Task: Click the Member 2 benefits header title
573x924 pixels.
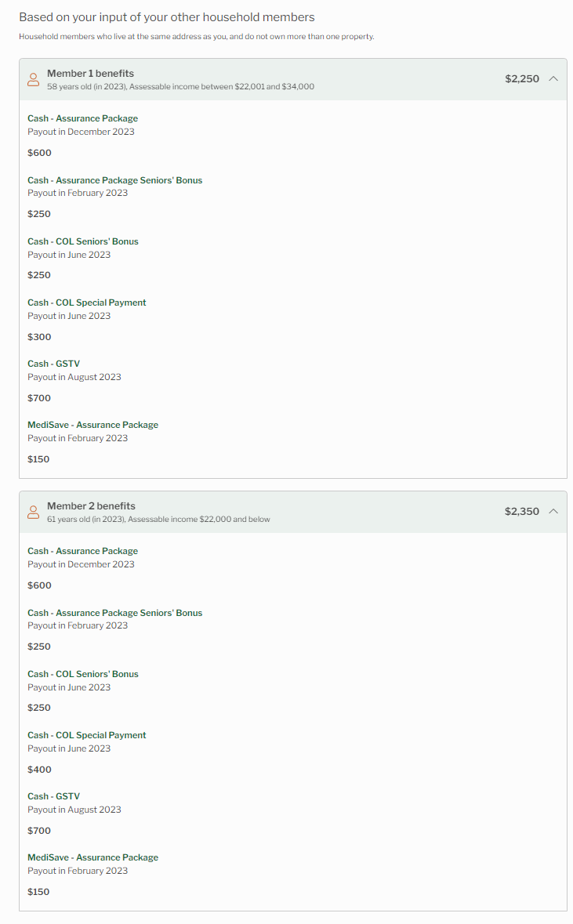Action: 91,505
